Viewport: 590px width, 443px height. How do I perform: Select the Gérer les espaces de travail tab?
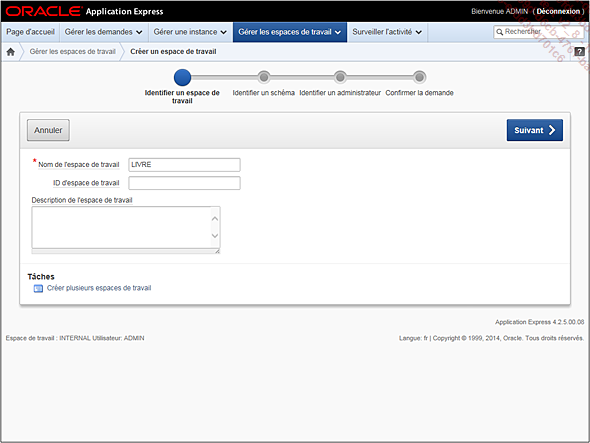tap(290, 32)
